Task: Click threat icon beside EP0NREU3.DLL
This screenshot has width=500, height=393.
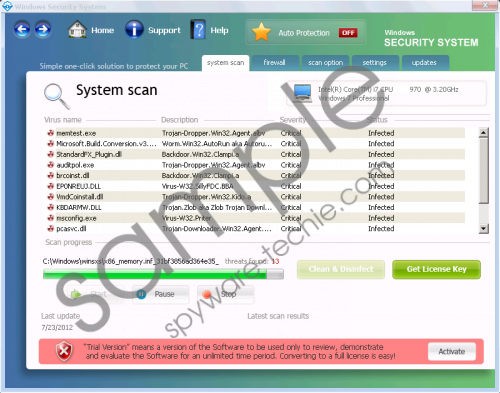Action: (x=50, y=186)
